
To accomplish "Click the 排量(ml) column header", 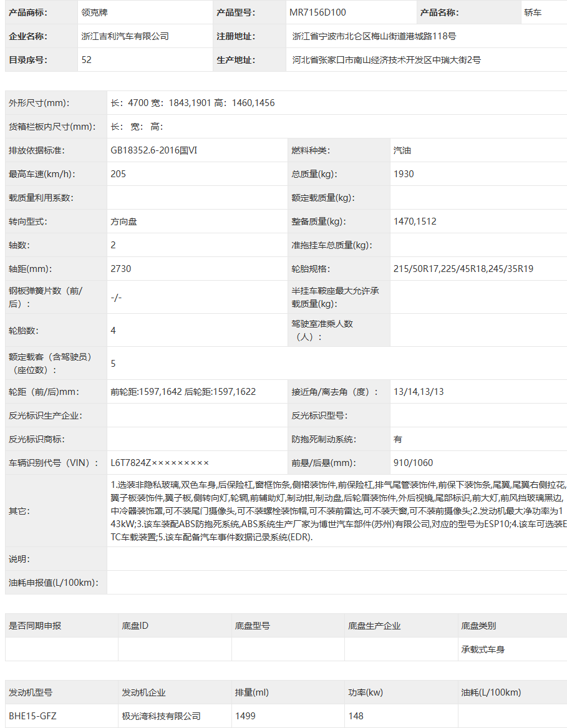I will pos(252,692).
